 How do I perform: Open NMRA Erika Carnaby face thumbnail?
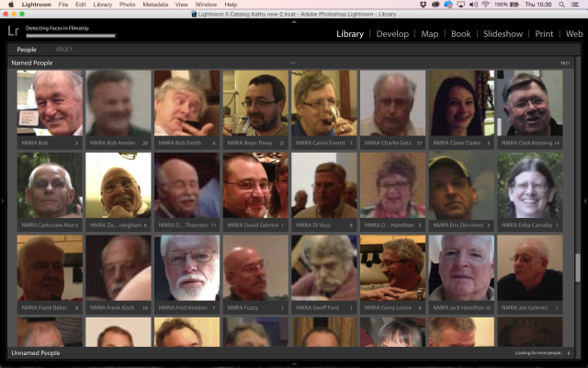[x=530, y=185]
